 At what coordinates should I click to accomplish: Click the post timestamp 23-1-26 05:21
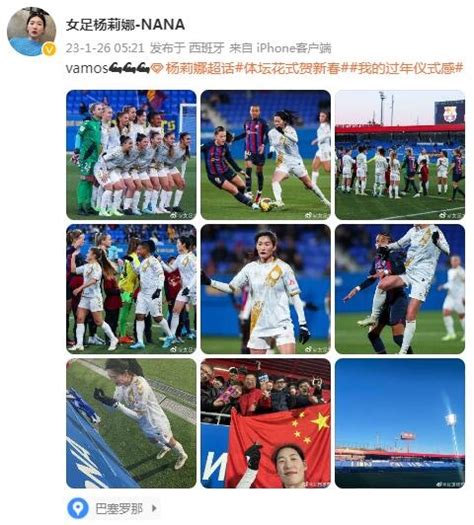coord(105,48)
